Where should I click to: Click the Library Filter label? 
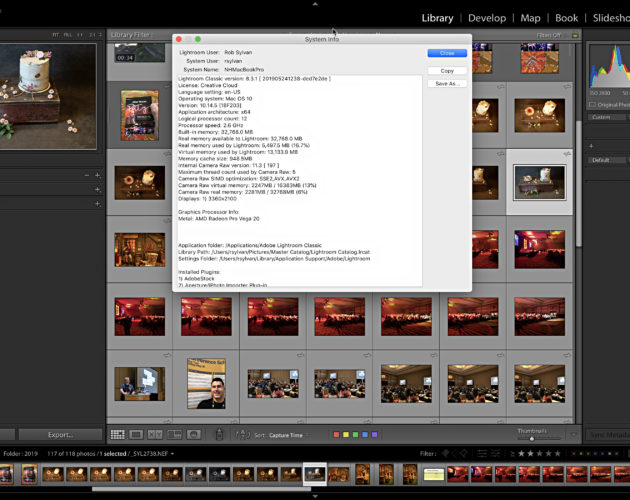coord(131,35)
